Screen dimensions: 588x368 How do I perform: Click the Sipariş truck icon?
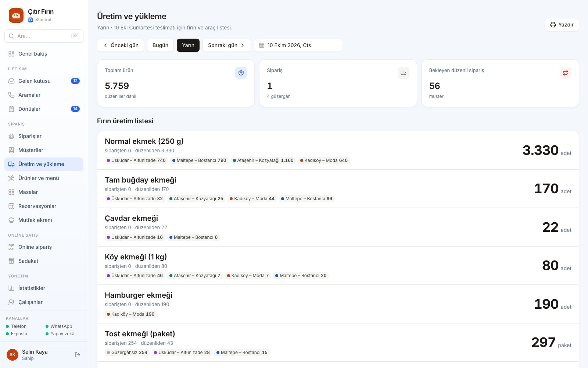(404, 73)
